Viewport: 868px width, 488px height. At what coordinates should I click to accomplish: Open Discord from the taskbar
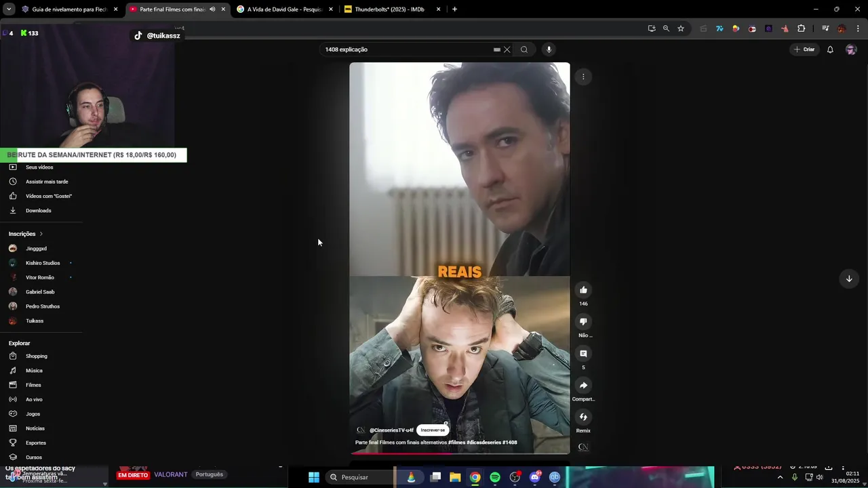click(x=535, y=477)
